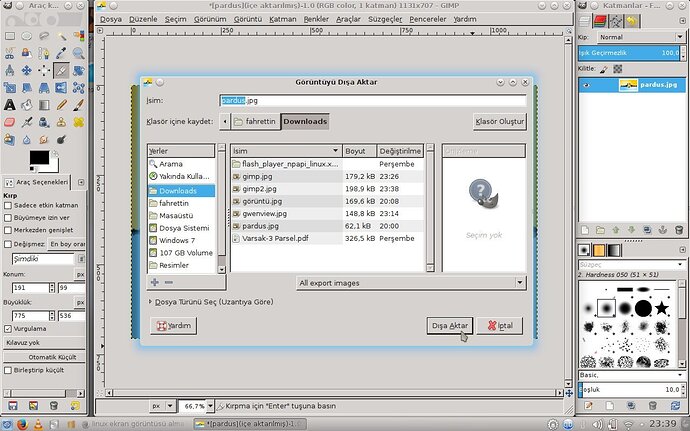Select the Paths tool
The image size is (690, 431).
tap(44, 53)
